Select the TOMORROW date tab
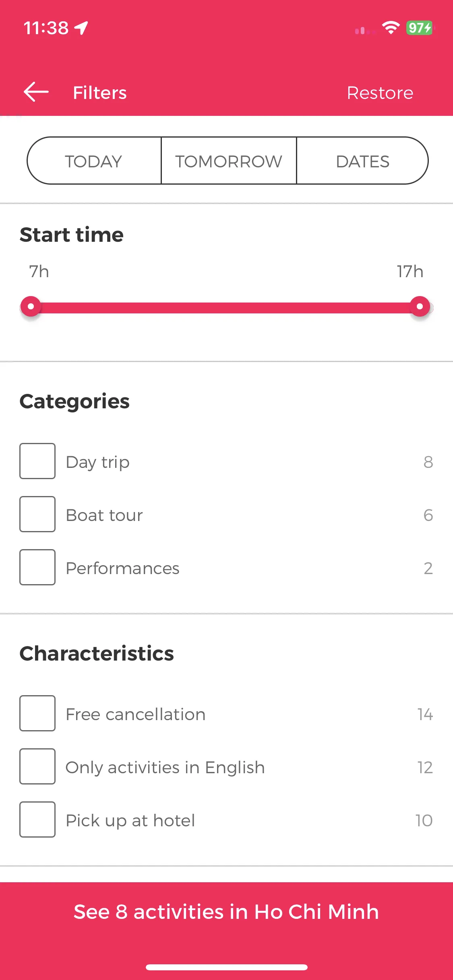Screen dimensions: 453x980 [229, 161]
